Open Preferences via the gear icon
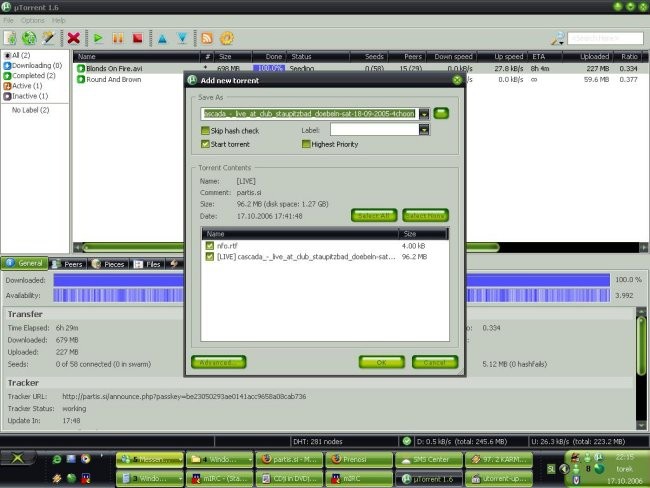 click(227, 38)
